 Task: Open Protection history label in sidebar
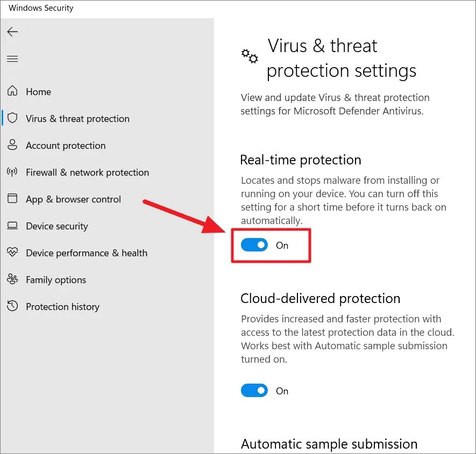pyautogui.click(x=62, y=307)
